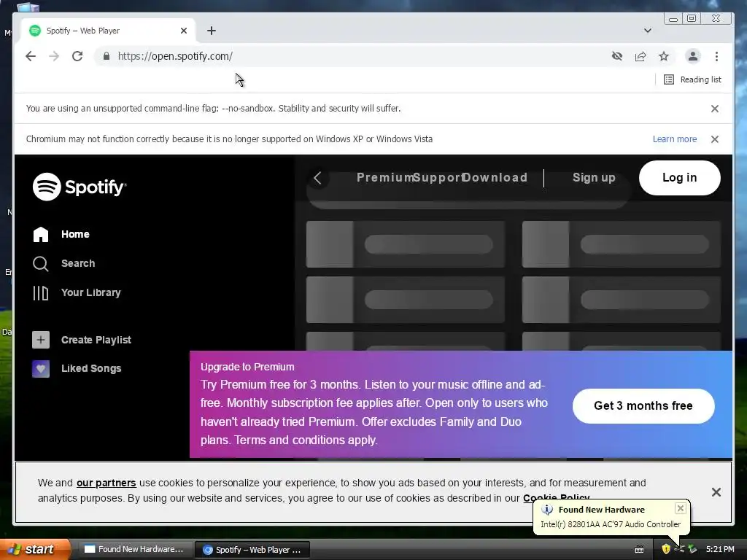Click the Upgrade to Premium heading

(247, 367)
